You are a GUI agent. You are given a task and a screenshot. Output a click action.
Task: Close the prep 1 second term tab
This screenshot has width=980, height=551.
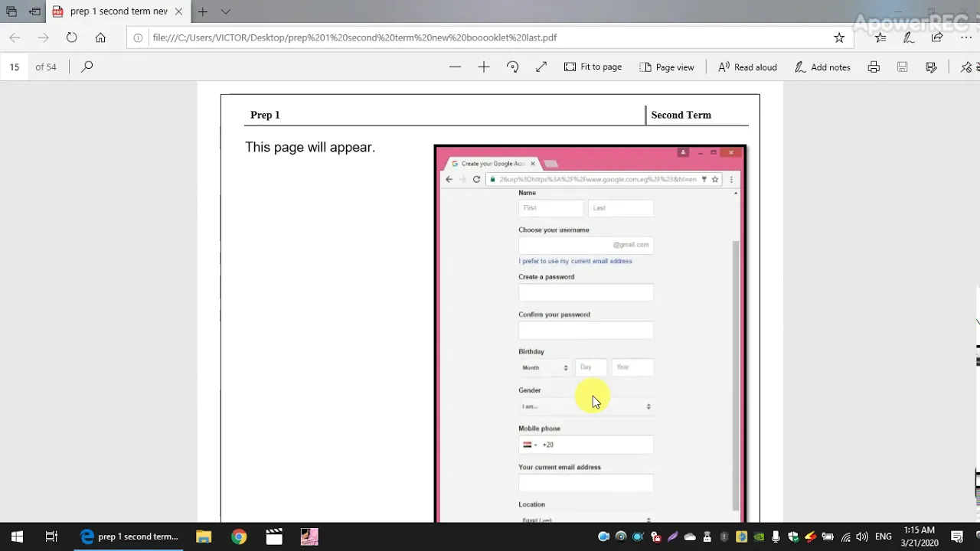coord(178,11)
